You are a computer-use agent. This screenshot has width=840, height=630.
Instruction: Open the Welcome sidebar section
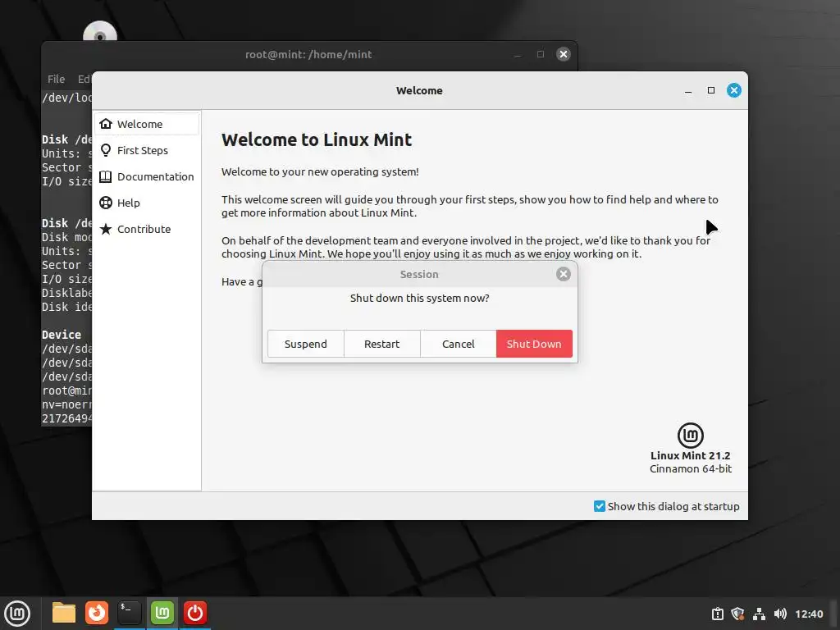point(148,125)
